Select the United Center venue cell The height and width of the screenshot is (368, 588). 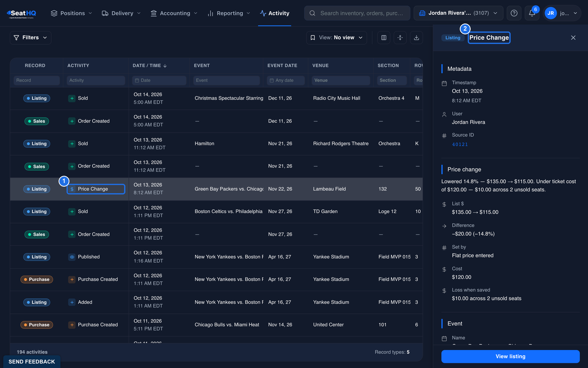coord(328,325)
